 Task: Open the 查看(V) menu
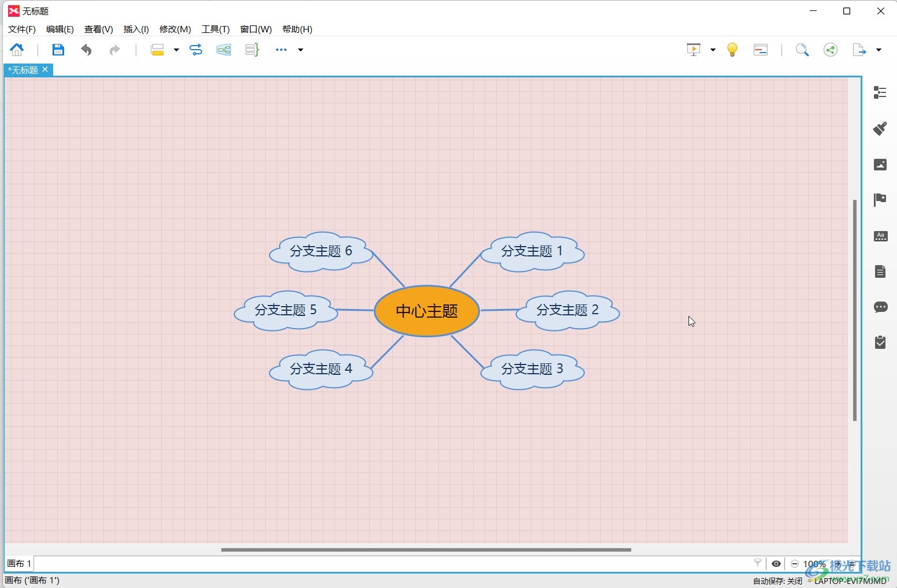tap(99, 29)
